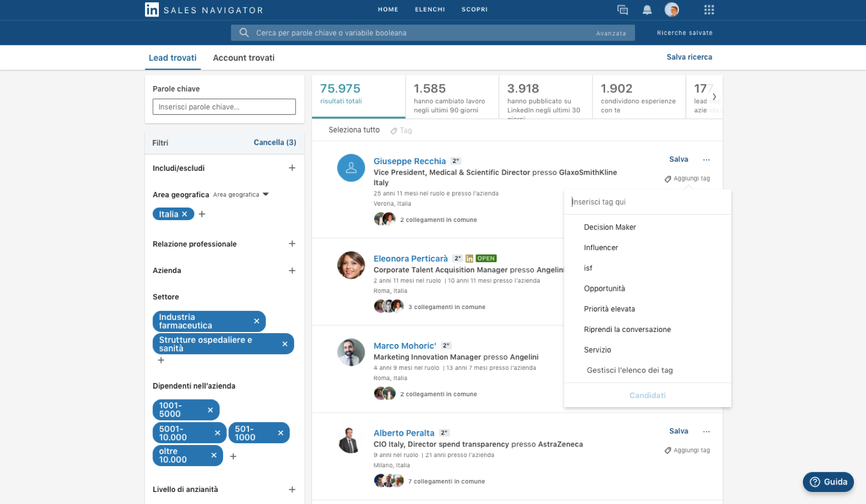Remove the oltre 10.000 employees chip

click(x=214, y=455)
